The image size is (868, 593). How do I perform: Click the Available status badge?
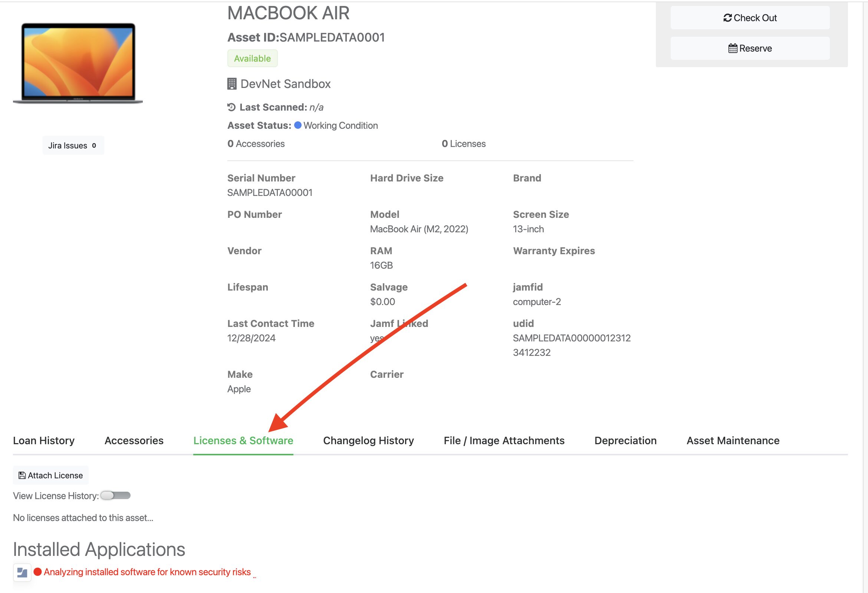click(253, 58)
